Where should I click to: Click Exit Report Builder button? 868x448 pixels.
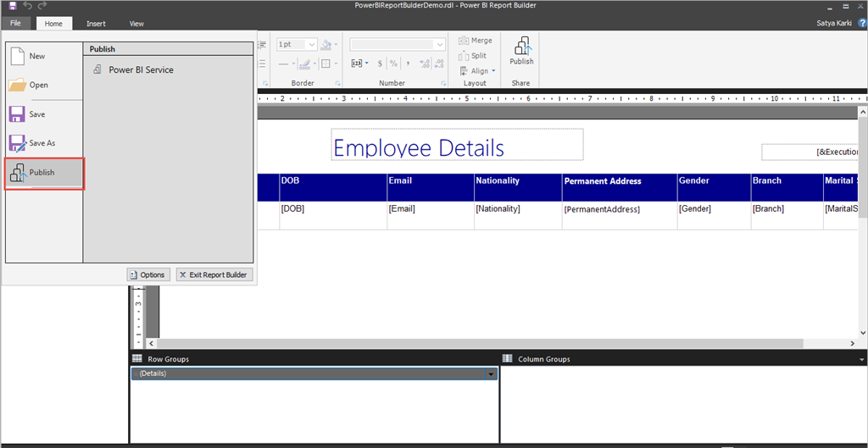214,275
